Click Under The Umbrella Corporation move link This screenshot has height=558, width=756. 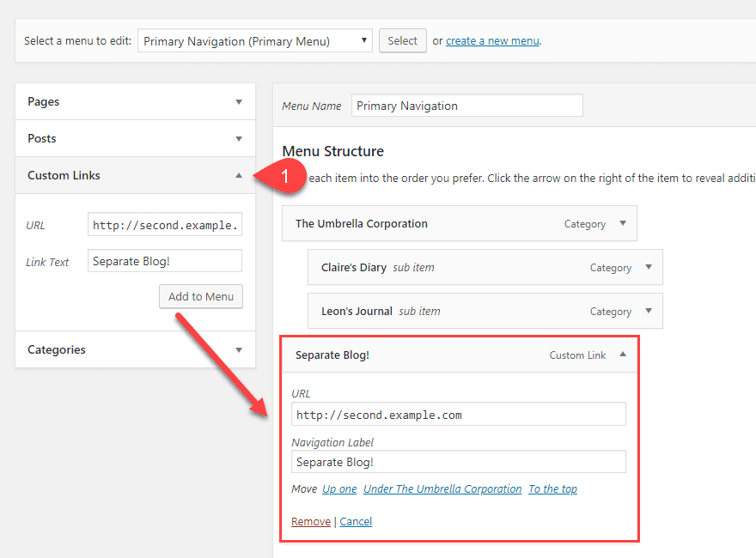[x=442, y=488]
